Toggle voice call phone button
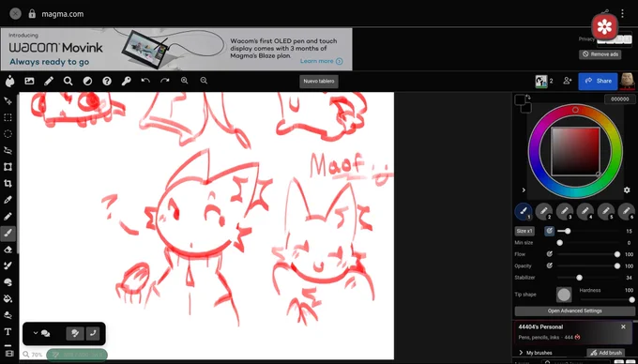Viewport: 638px width, 364px height. coord(93,333)
